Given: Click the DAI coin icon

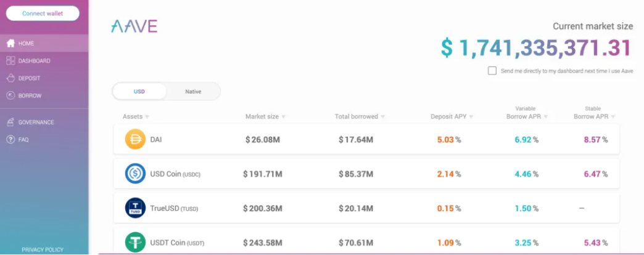Looking at the screenshot, I should (135, 140).
